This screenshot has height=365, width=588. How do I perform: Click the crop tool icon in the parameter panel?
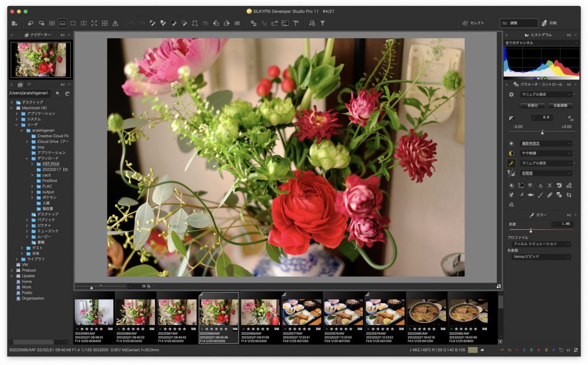tap(569, 195)
